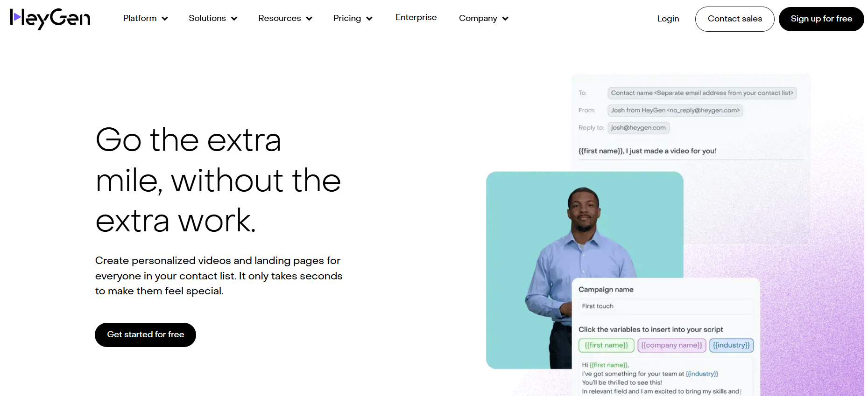Screen dimensions: 868x396
Task: Go to the Enterprise page
Action: pyautogui.click(x=416, y=18)
